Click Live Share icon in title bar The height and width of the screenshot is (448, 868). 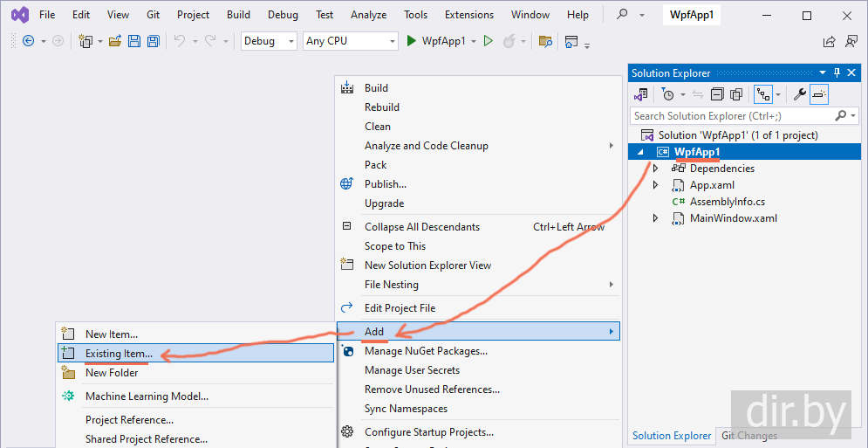[x=829, y=41]
